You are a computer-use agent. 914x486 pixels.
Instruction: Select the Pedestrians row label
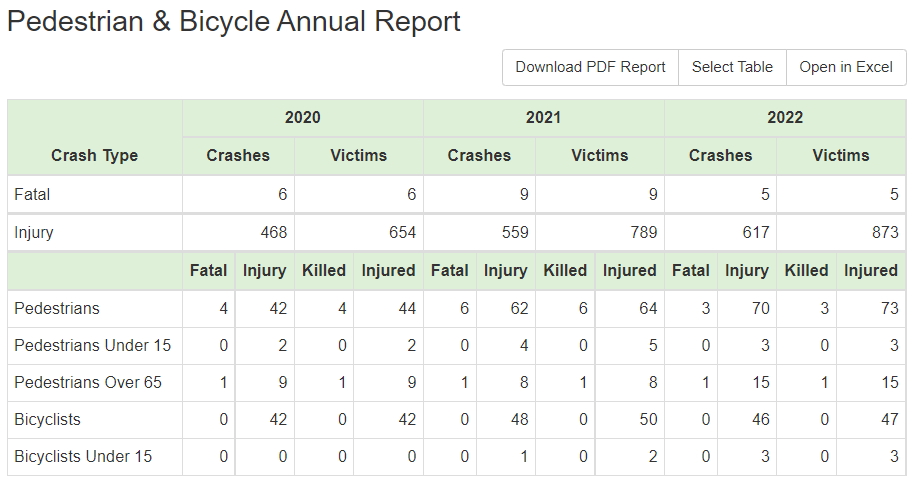click(57, 309)
